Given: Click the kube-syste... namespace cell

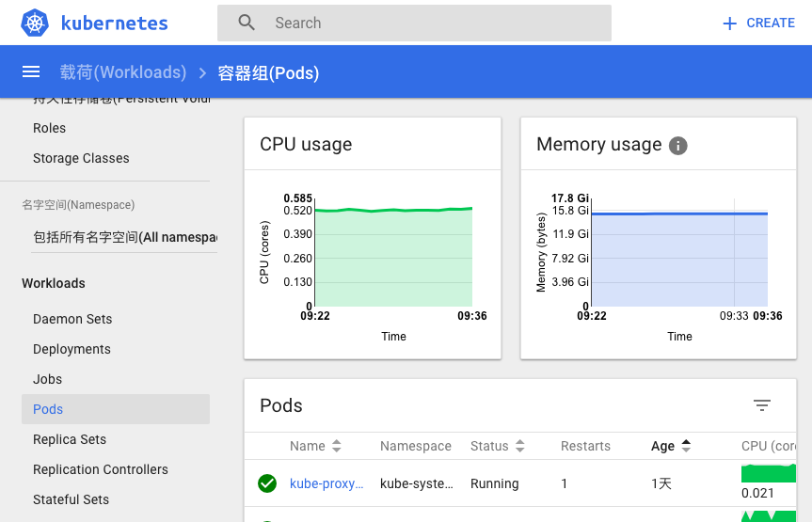Looking at the screenshot, I should 417,483.
